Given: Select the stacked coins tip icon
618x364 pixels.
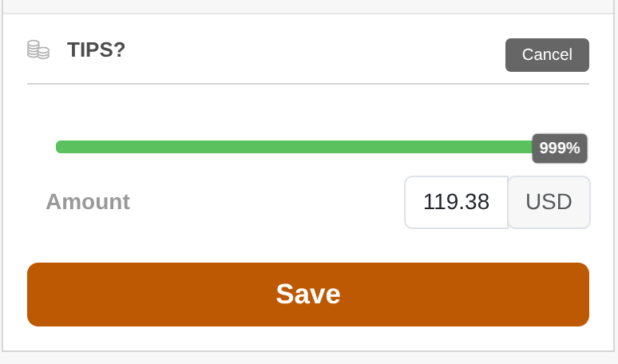Looking at the screenshot, I should coord(38,49).
